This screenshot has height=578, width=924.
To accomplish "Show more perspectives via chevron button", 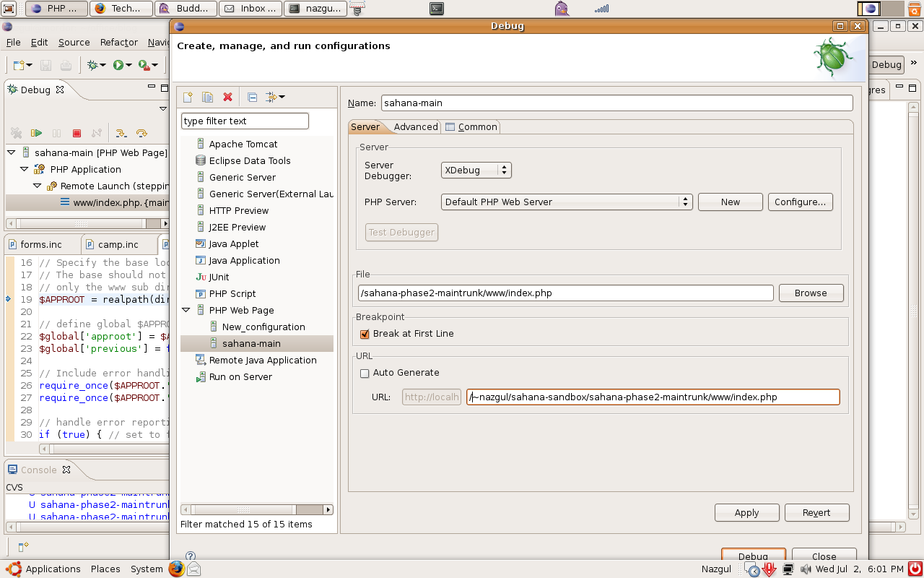I will tap(913, 64).
